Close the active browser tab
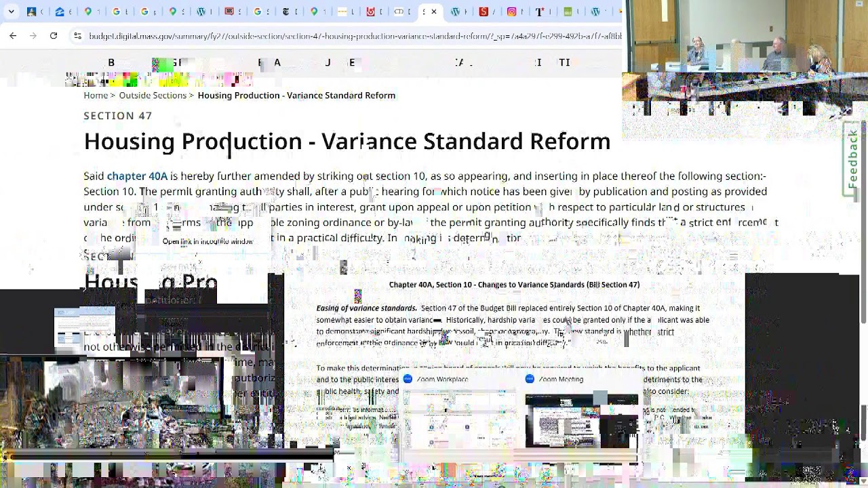This screenshot has height=488, width=868. (x=434, y=12)
